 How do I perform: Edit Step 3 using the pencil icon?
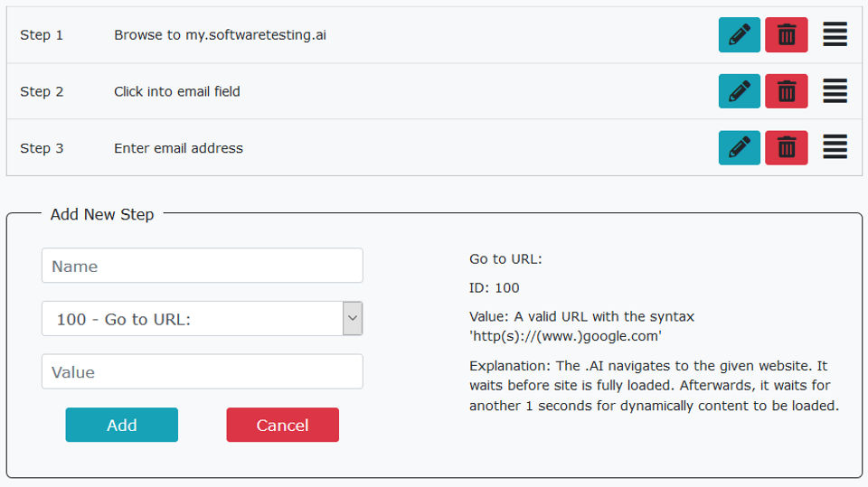(x=739, y=148)
